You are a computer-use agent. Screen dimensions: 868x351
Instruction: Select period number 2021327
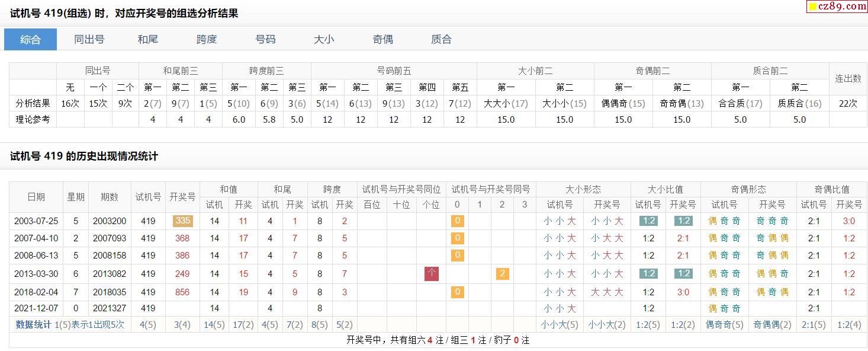pos(110,308)
